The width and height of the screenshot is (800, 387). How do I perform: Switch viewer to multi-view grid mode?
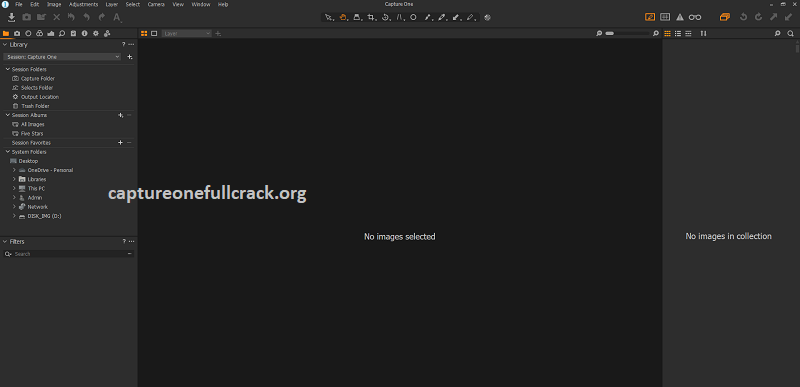(x=144, y=34)
